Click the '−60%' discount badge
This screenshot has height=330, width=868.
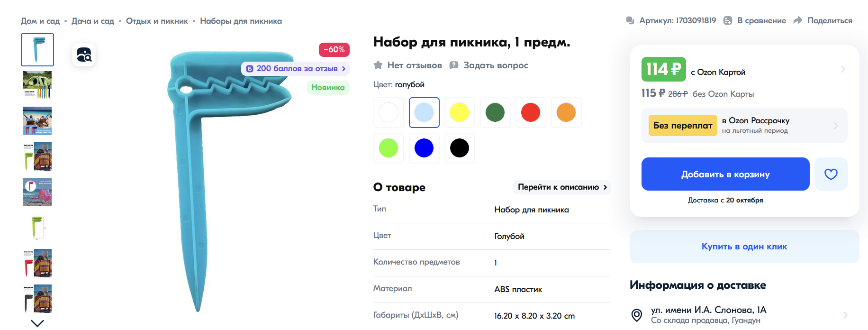click(334, 50)
